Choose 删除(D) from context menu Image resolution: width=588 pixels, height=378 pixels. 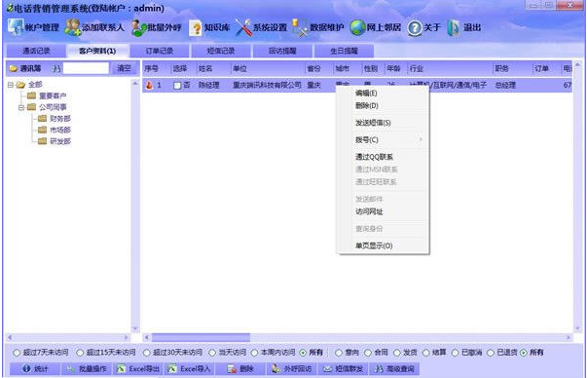coord(383,106)
